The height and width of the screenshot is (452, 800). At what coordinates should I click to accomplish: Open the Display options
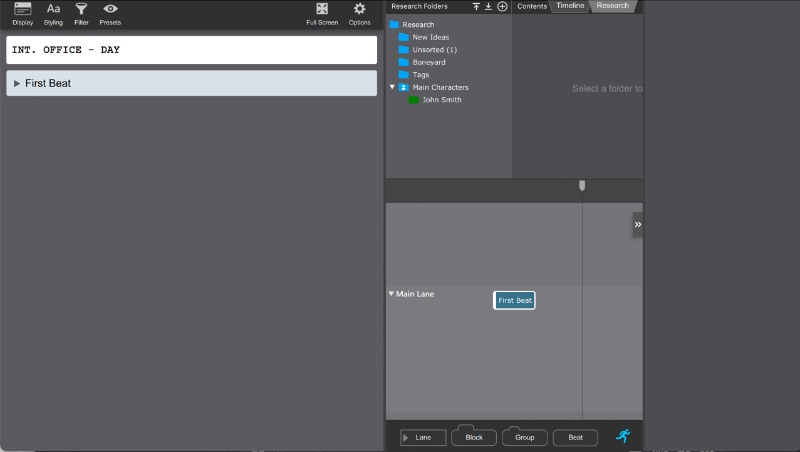(x=22, y=14)
